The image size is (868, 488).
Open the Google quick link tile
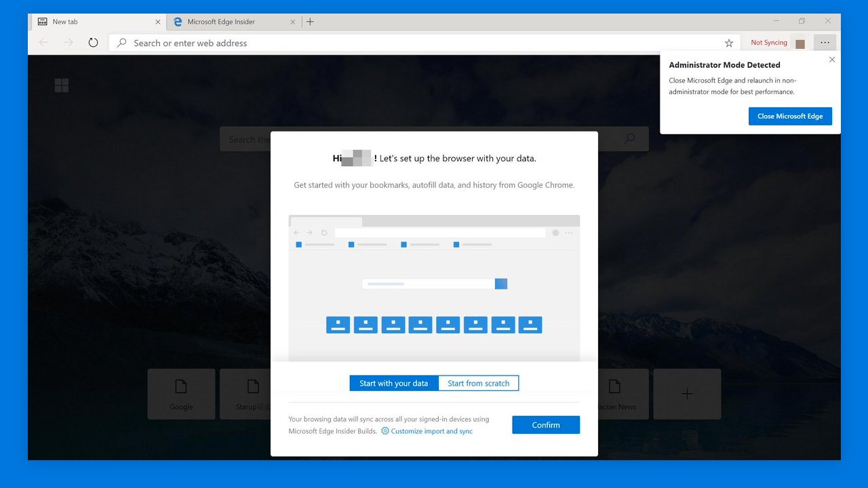tap(181, 394)
